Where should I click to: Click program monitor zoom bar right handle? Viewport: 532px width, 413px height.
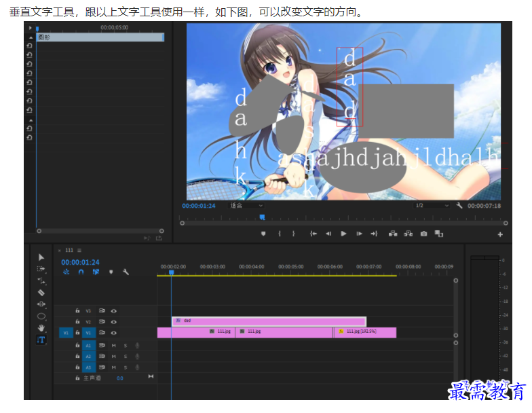(506, 223)
